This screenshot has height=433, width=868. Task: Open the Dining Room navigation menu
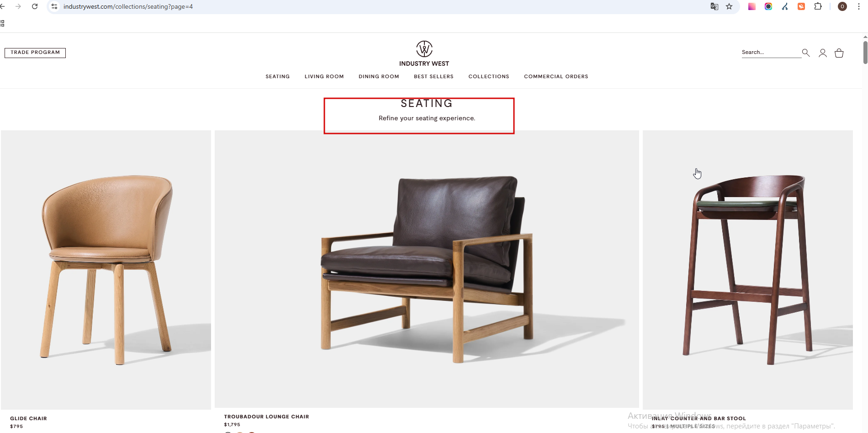click(379, 76)
